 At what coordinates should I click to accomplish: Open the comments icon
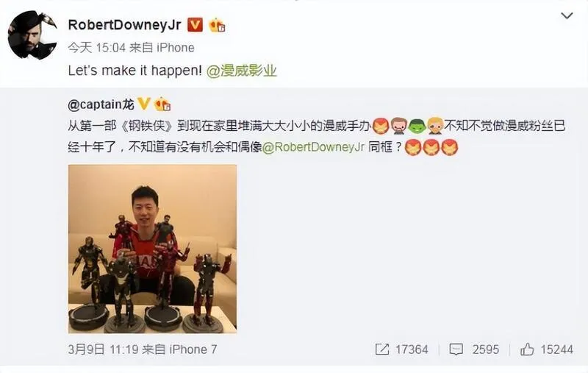pyautogui.click(x=456, y=349)
